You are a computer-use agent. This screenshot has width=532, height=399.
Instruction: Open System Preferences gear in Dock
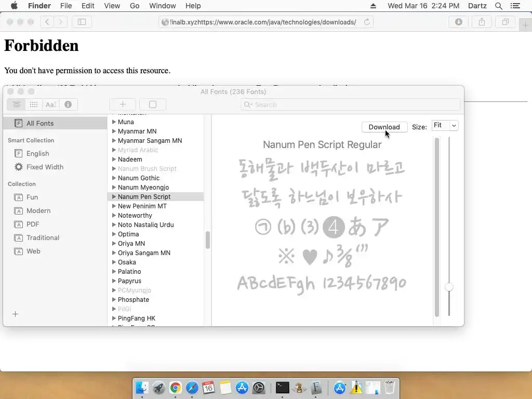click(259, 388)
